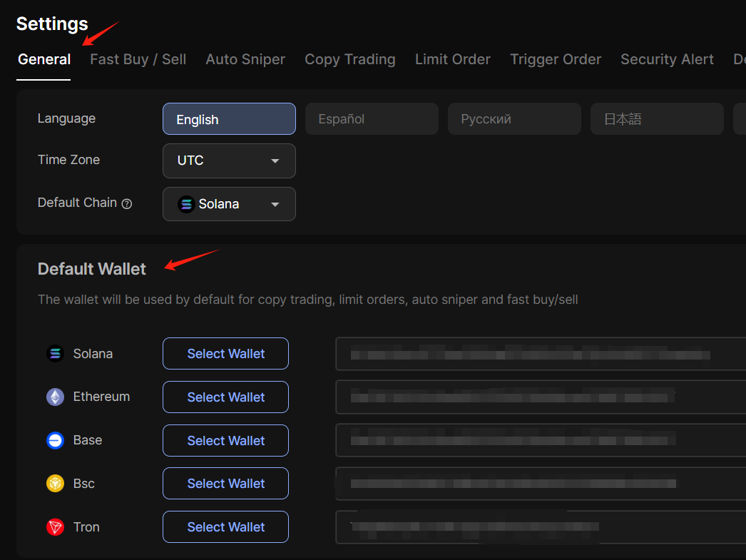746x560 pixels.
Task: Click the Tron chain icon
Action: 55,527
